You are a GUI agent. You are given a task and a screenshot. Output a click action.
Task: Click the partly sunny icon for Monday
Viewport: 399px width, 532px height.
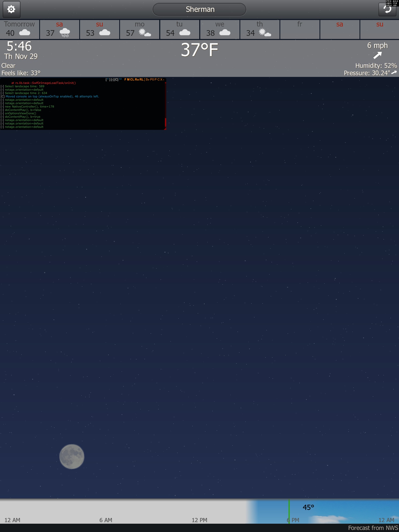(145, 33)
